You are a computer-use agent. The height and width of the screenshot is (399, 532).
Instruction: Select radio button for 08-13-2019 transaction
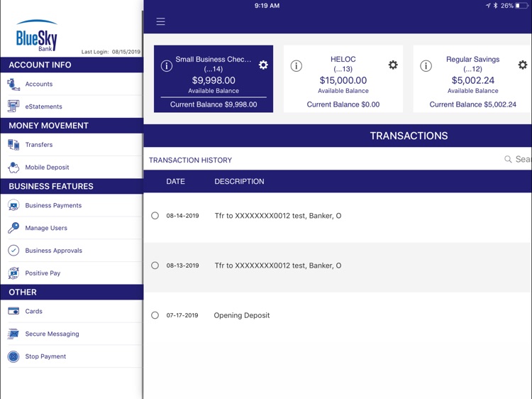pos(155,266)
